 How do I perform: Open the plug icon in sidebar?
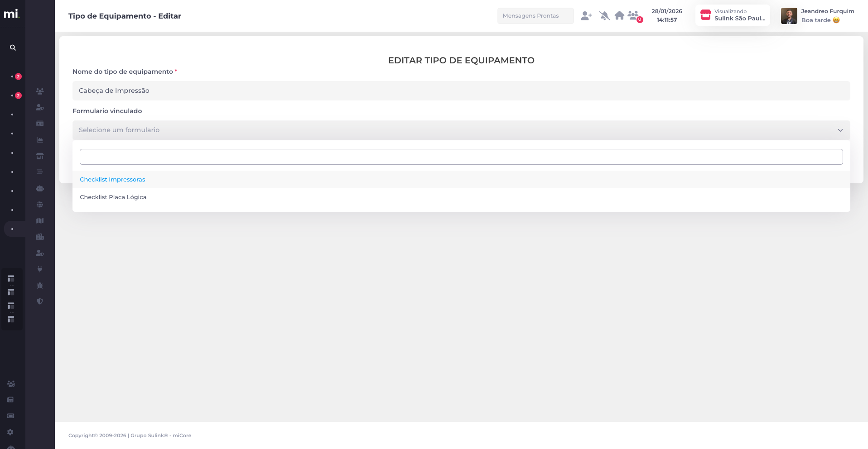(x=40, y=269)
